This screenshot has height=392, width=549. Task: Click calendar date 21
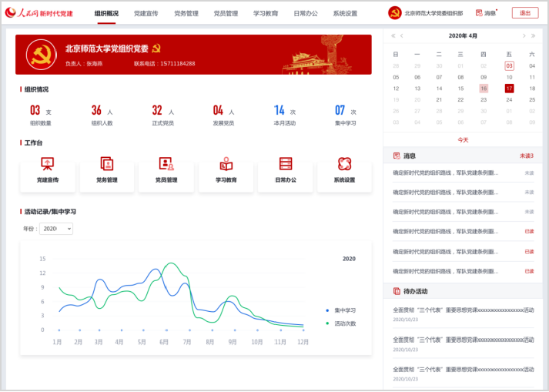point(439,100)
